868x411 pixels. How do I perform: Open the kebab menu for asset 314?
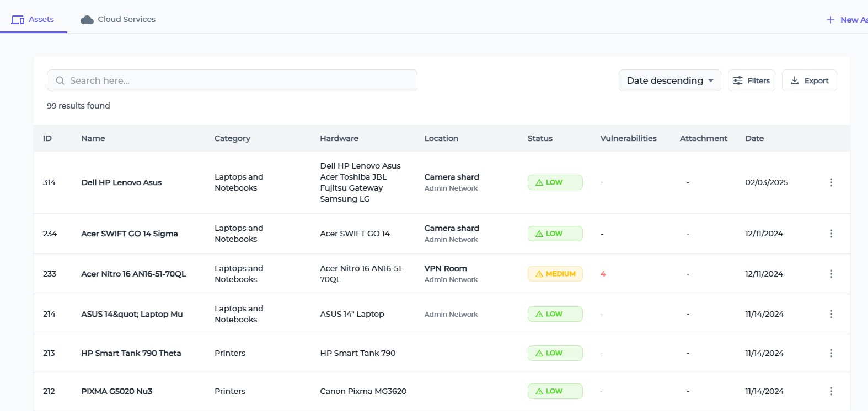831,182
